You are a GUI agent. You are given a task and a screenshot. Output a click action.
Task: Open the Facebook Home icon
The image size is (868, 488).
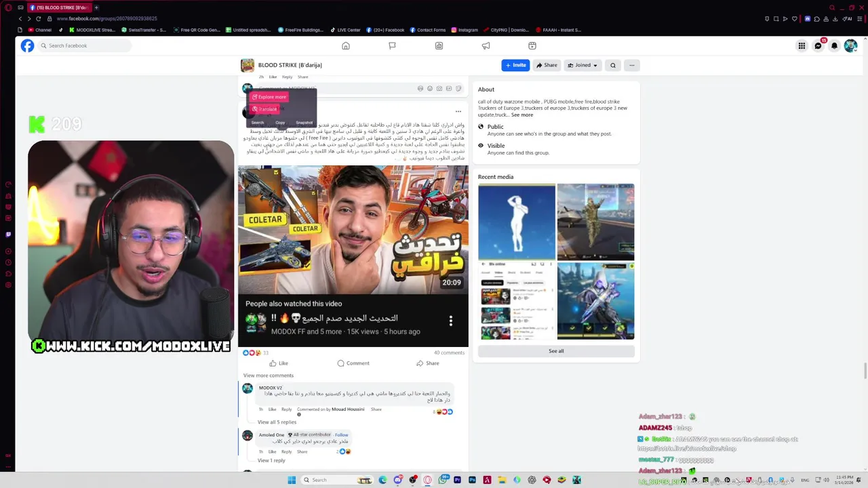point(346,45)
